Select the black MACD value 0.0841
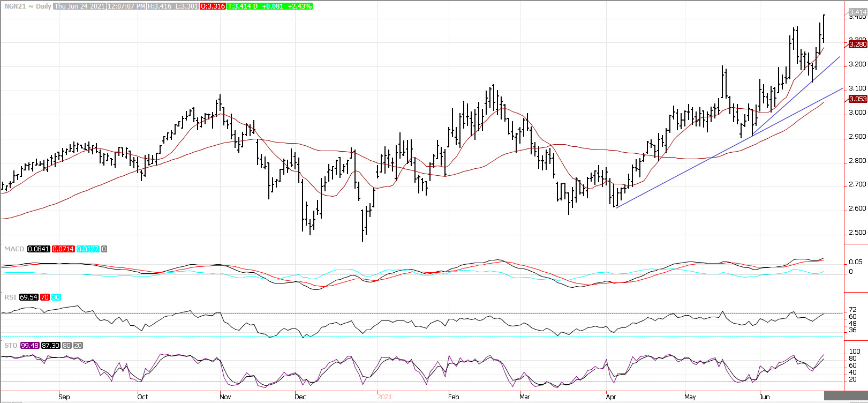Image resolution: width=868 pixels, height=403 pixels. point(39,249)
